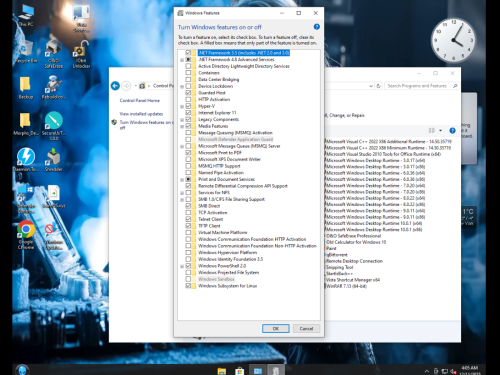Uncheck the Telnet Client checkbox
500x375 pixels.
pos(188,219)
